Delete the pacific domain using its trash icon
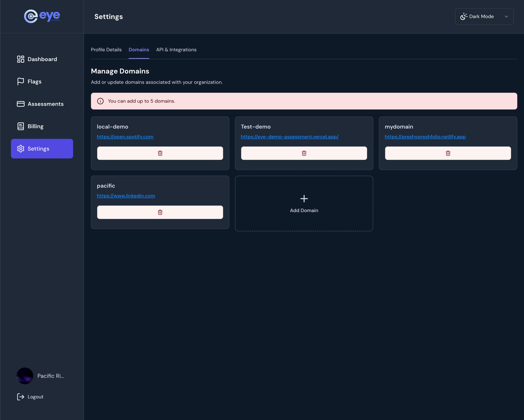This screenshot has height=420, width=524. (x=160, y=212)
